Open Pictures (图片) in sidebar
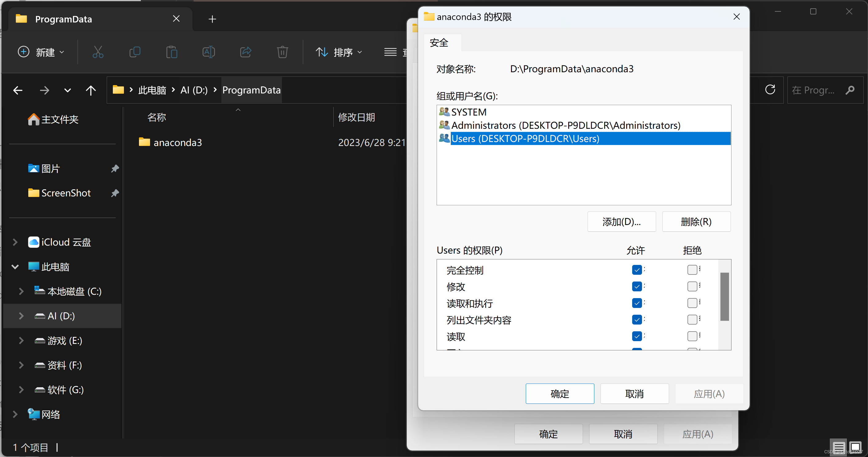Screen dimensions: 868x457 [44, 168]
